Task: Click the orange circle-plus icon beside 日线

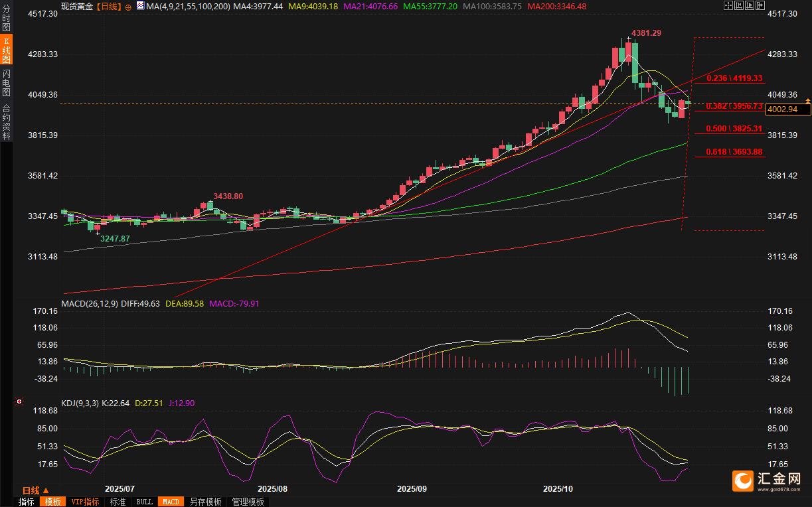Action: point(128,7)
